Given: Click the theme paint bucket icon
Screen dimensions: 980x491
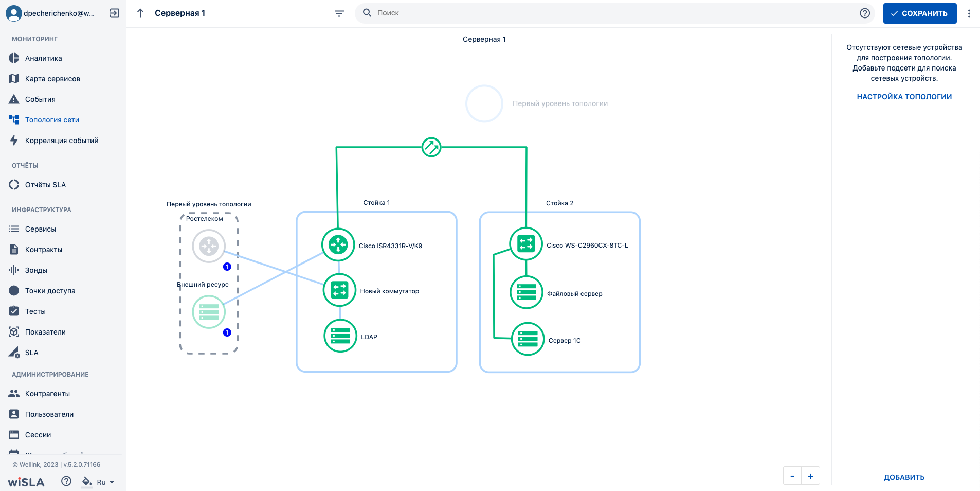Looking at the screenshot, I should click(87, 482).
